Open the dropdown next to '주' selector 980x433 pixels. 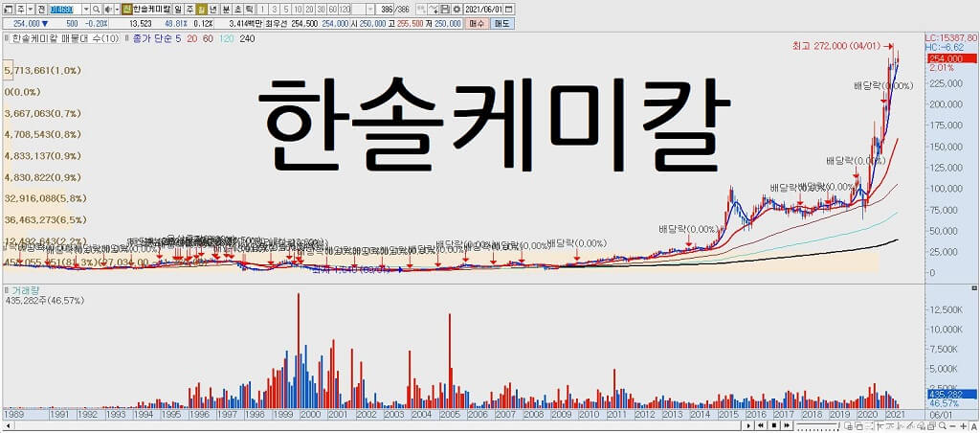pyautogui.click(x=30, y=10)
